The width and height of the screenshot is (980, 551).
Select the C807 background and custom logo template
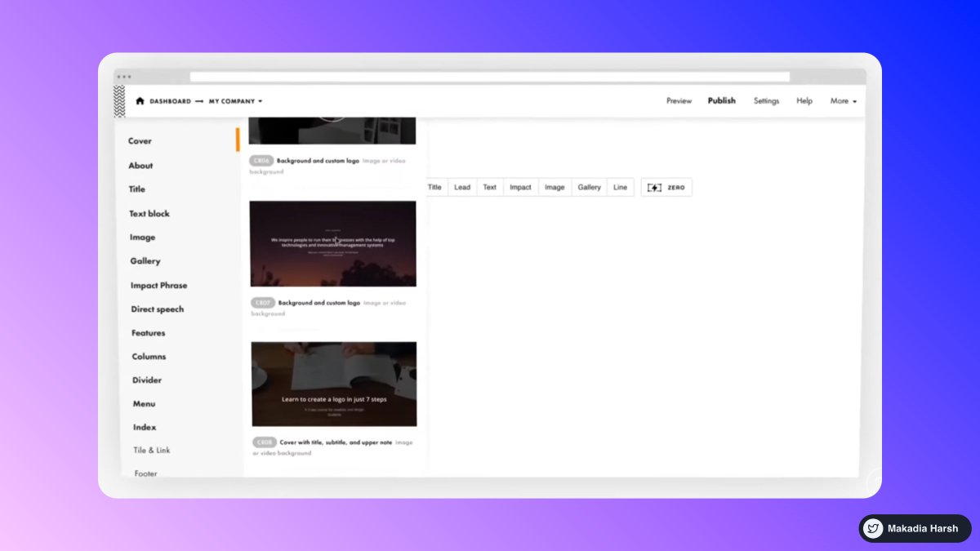point(333,243)
